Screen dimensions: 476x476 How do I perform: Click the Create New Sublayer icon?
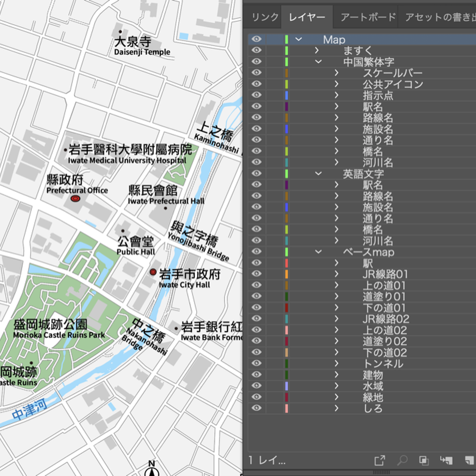[x=446, y=460]
